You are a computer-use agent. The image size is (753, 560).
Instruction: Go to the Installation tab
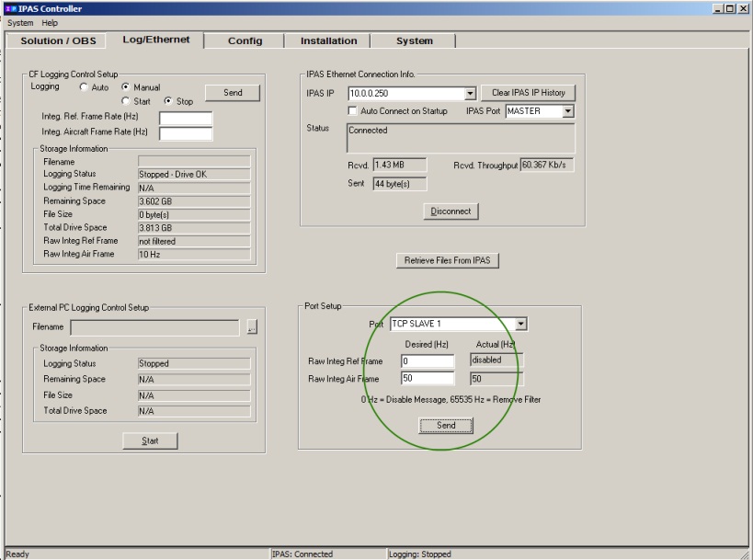click(328, 40)
